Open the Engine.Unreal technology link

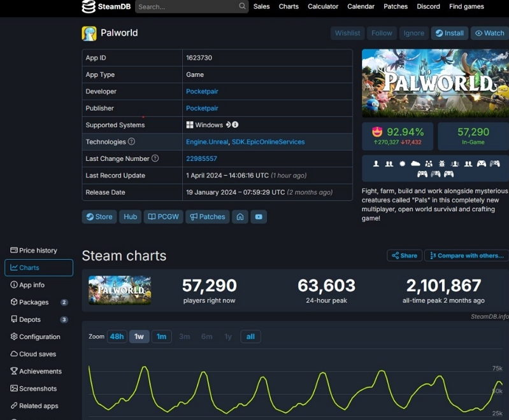tap(207, 142)
